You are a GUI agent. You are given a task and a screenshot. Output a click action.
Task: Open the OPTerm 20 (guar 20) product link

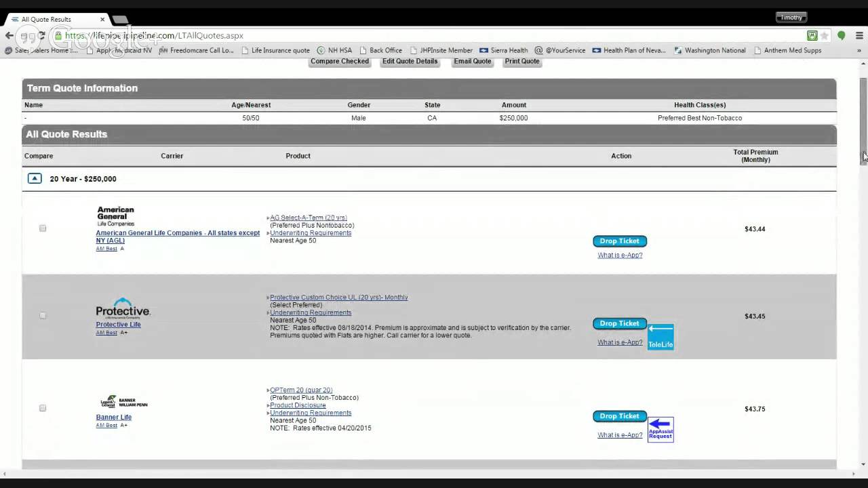click(x=301, y=390)
